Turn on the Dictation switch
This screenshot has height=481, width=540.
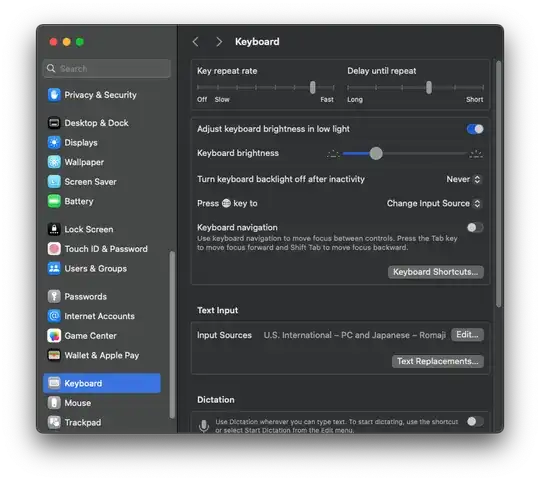[x=475, y=421]
